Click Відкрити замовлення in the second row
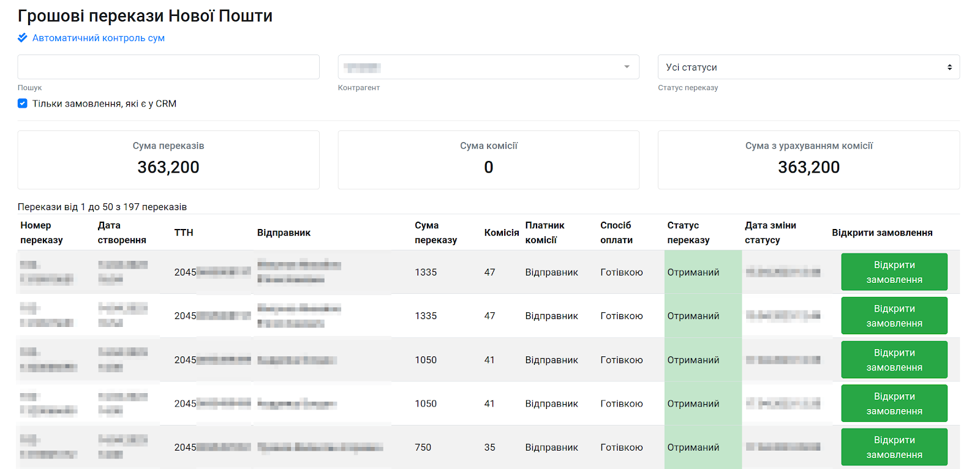 coord(894,315)
